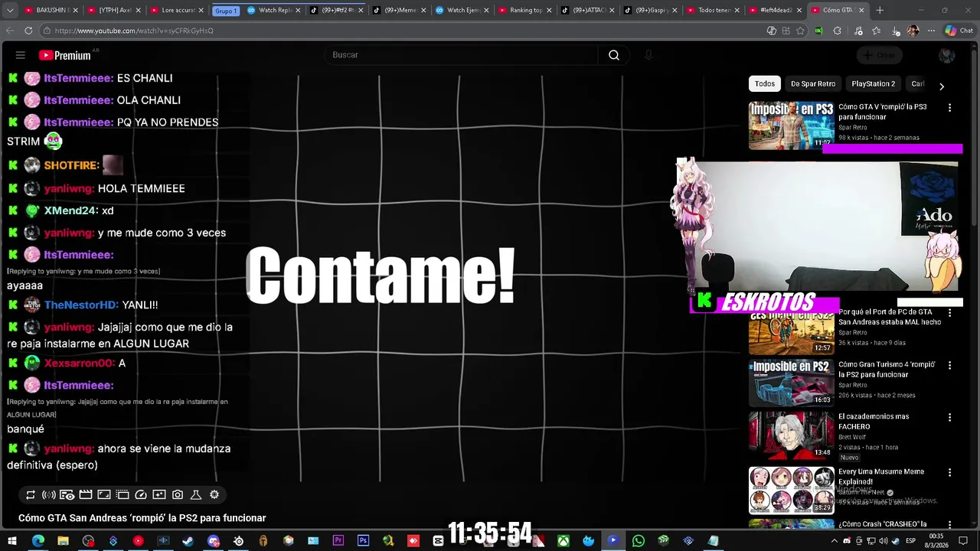This screenshot has width=980, height=551.
Task: Open account avatar menu
Action: 946,55
